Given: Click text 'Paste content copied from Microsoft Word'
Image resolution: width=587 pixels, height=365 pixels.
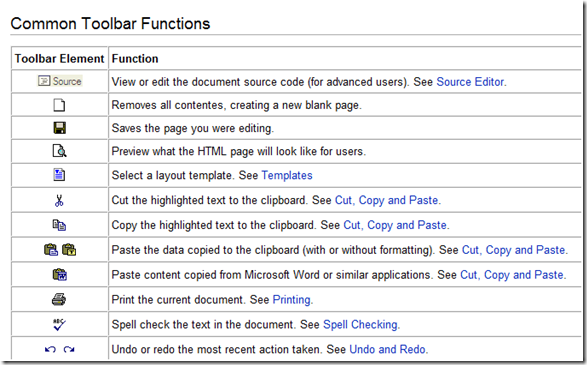Looking at the screenshot, I should pyautogui.click(x=216, y=275).
